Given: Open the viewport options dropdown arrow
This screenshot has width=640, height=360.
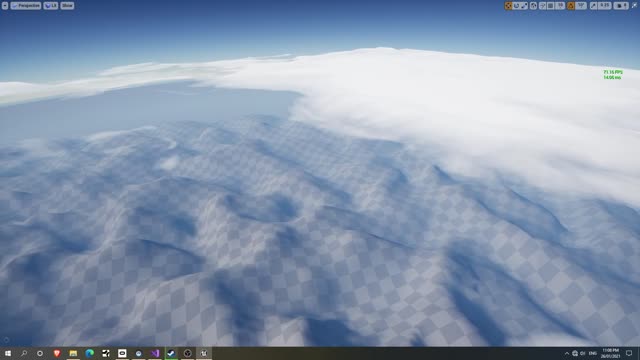Looking at the screenshot, I should click(x=5, y=6).
